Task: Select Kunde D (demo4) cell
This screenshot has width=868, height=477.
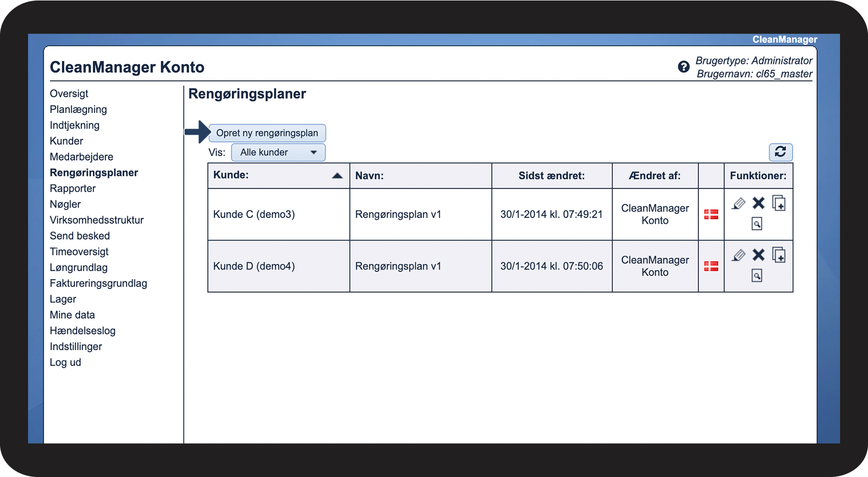Action: (x=279, y=266)
